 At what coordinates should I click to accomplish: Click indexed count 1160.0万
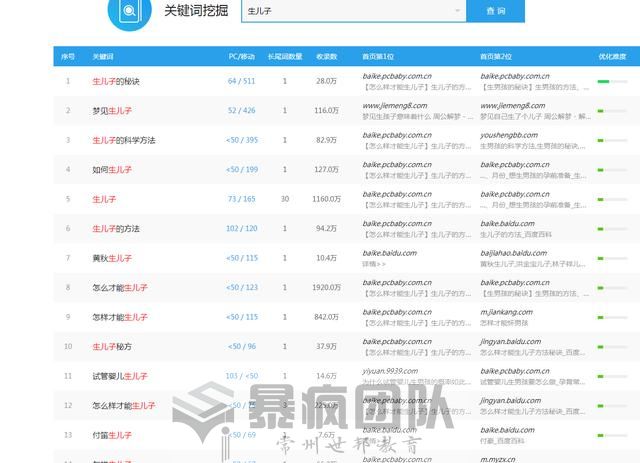pos(327,199)
